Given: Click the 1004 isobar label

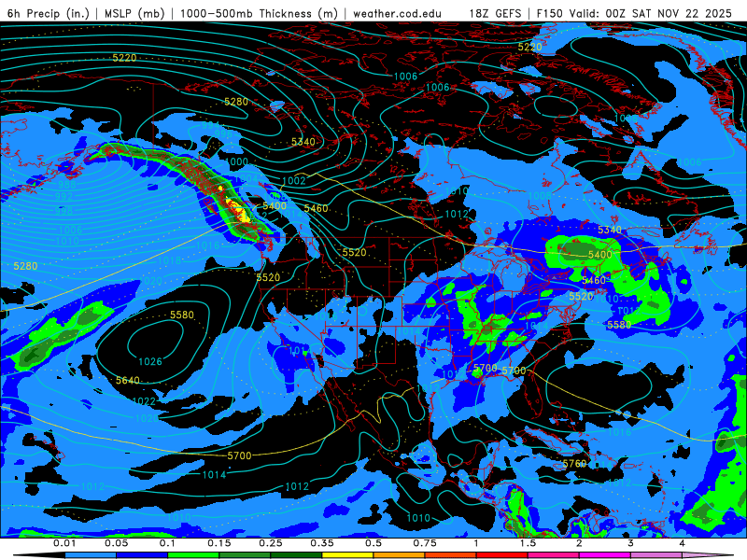Looking at the screenshot, I should tap(246, 178).
